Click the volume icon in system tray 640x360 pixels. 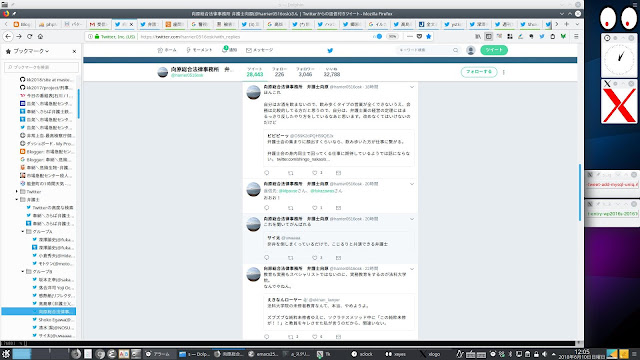[x=544, y=354]
